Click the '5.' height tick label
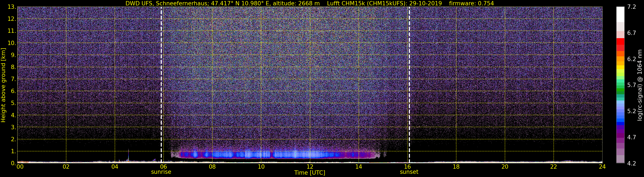Viewport: 644px width, 177px height. (13, 103)
